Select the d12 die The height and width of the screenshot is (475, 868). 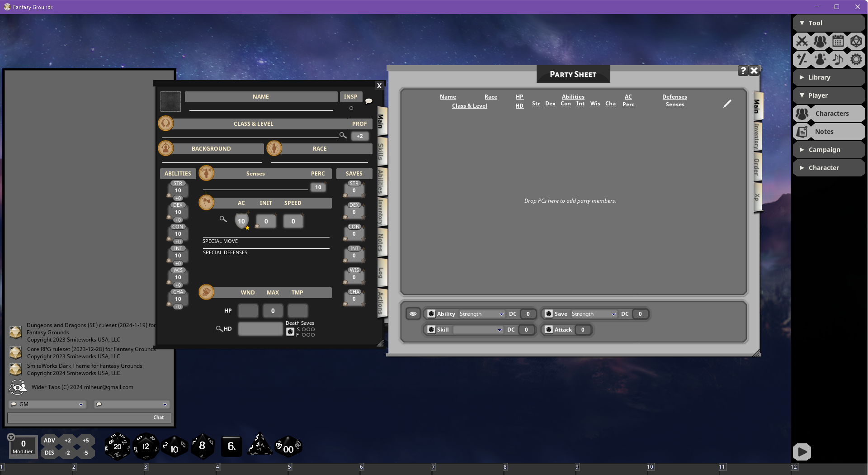pyautogui.click(x=146, y=447)
